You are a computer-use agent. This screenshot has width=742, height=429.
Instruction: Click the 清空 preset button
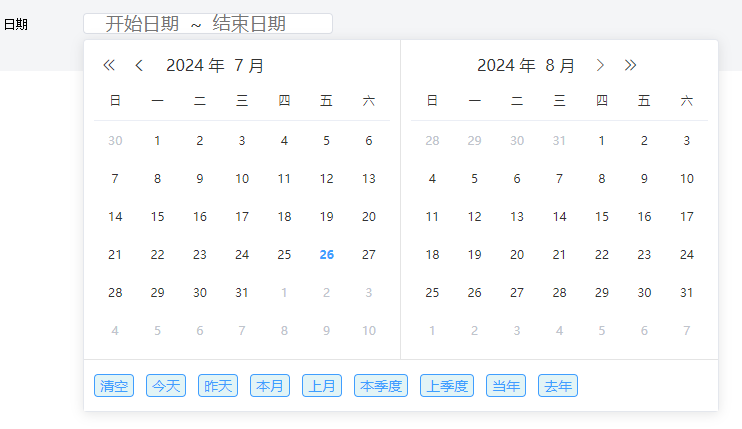tap(114, 385)
